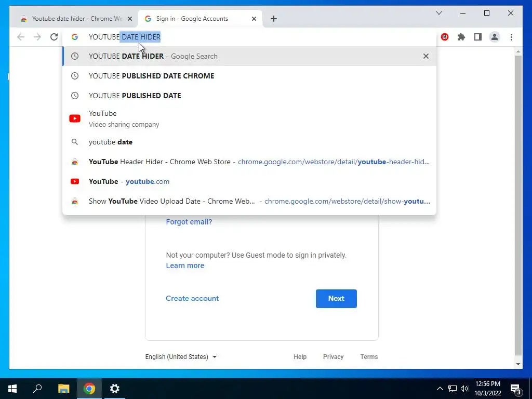Click the Next button
532x399 pixels.
pyautogui.click(x=336, y=299)
